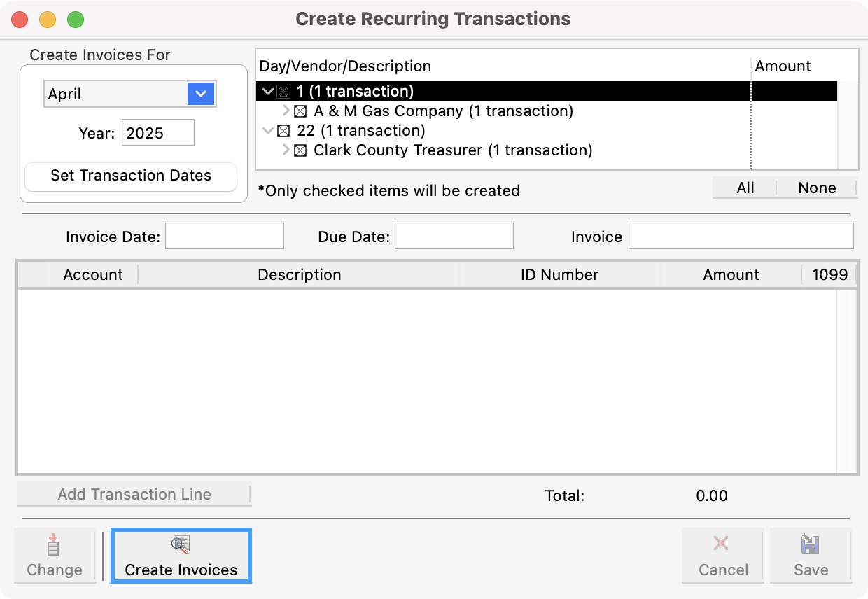Click the Change button icon
Viewport: 868px width, 599px height.
tap(55, 556)
